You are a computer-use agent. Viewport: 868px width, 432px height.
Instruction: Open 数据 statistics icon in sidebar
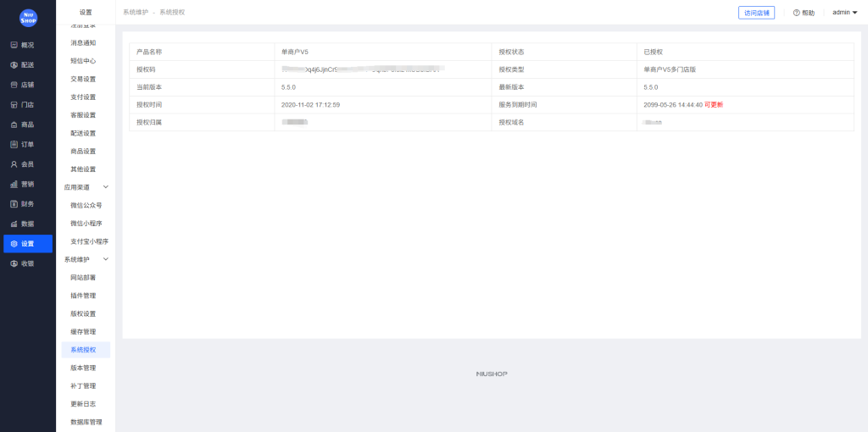click(x=14, y=224)
